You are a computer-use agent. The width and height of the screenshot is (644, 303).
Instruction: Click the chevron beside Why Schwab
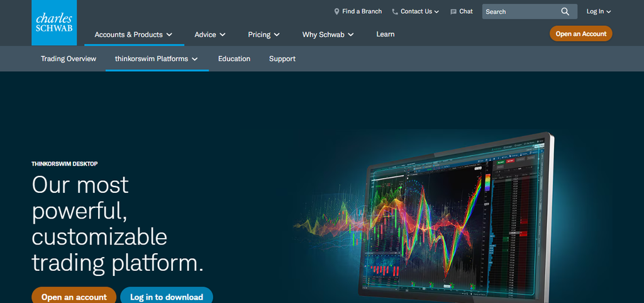tap(351, 35)
